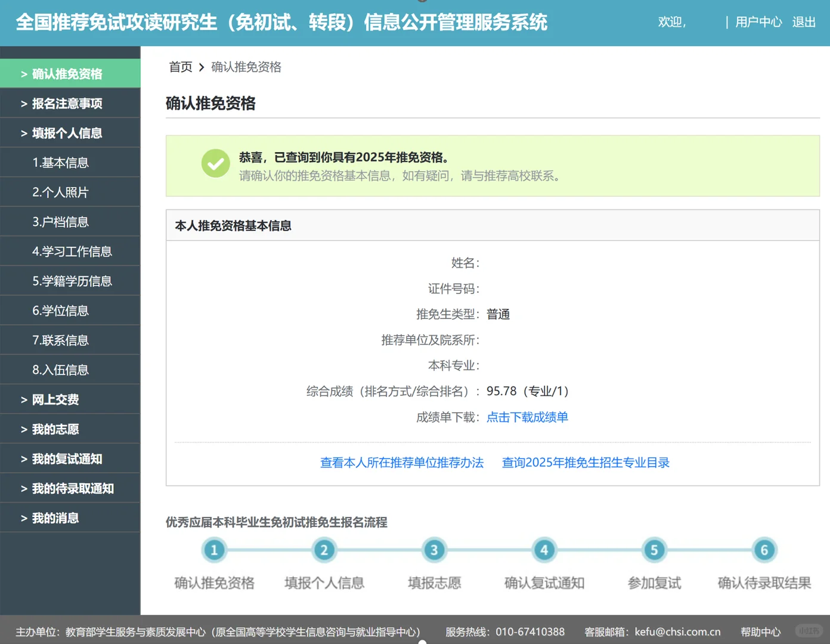830x644 pixels.
Task: Download the transcript via 点击下载成绩单
Action: (527, 417)
